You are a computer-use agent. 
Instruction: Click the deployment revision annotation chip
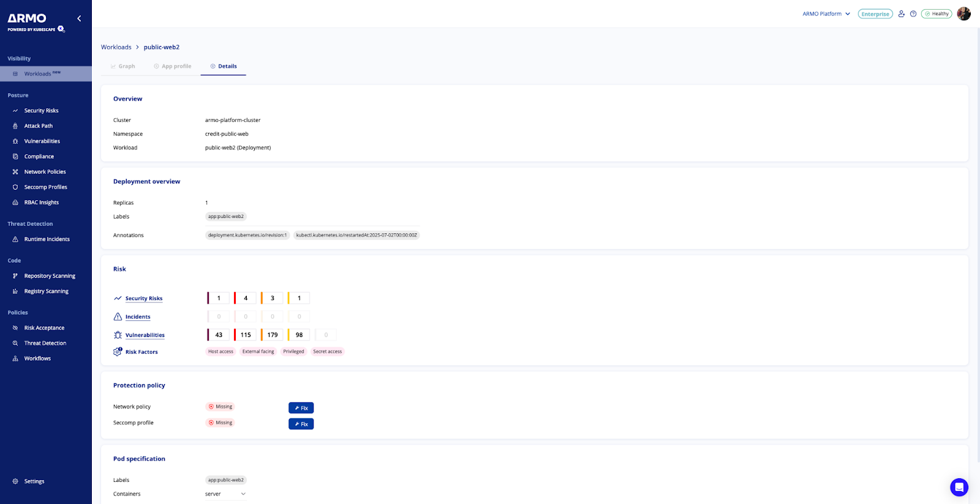[247, 235]
